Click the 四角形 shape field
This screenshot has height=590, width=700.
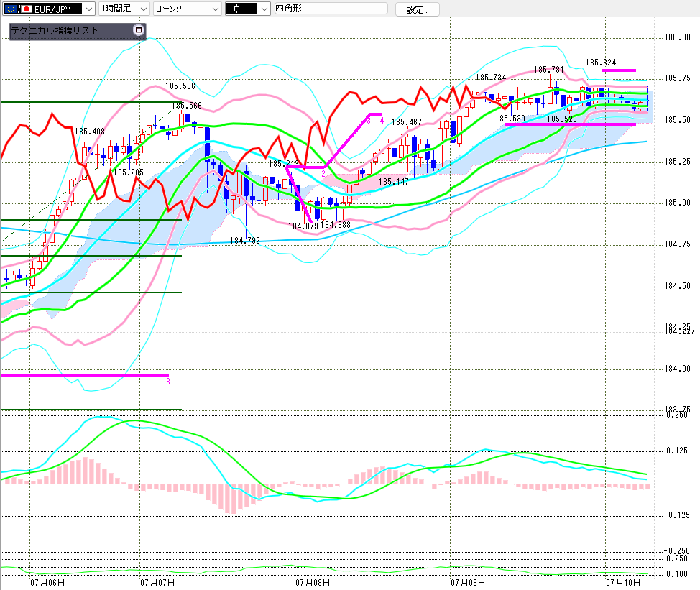coord(331,9)
